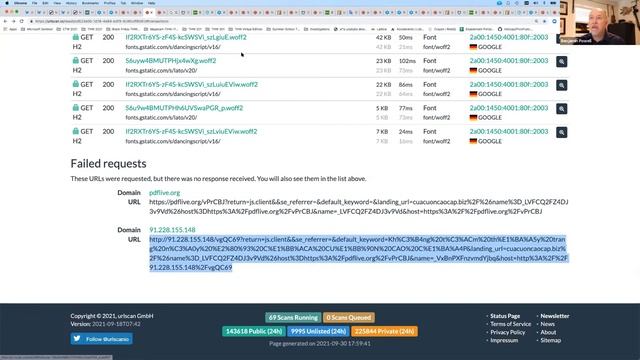This screenshot has height=360, width=640.
Task: Open the Apple menu
Action: [7, 3]
